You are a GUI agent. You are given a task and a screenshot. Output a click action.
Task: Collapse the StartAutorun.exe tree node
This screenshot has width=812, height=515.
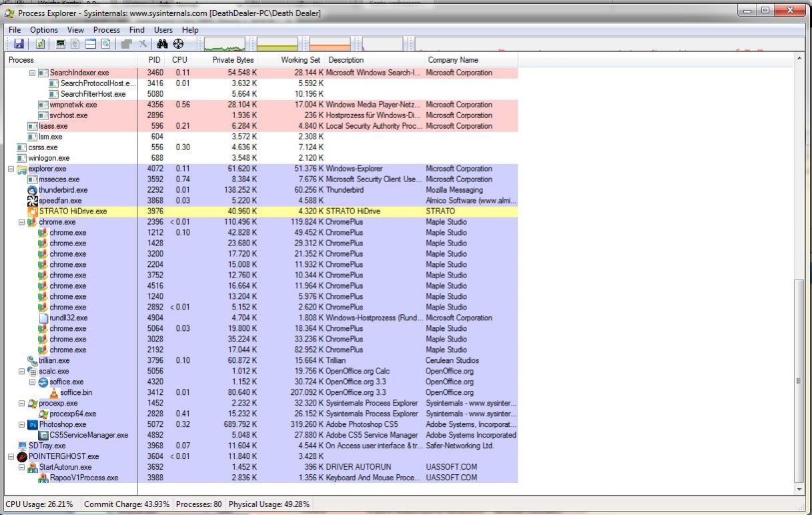point(21,468)
